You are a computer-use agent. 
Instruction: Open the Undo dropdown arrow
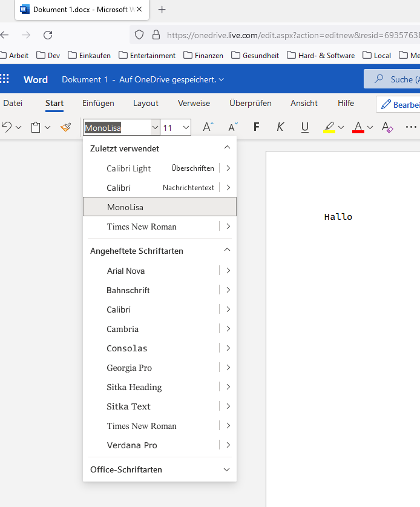point(18,127)
